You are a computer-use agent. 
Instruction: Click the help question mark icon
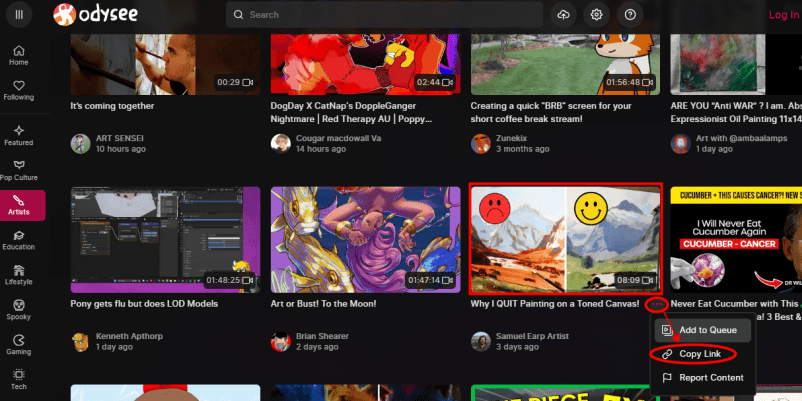tap(630, 15)
